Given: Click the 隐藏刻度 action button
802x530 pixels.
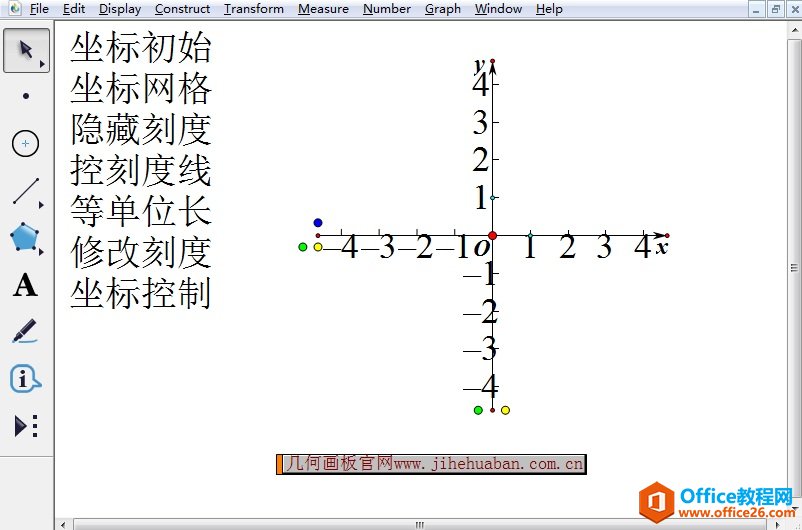Looking at the screenshot, I should tap(141, 130).
